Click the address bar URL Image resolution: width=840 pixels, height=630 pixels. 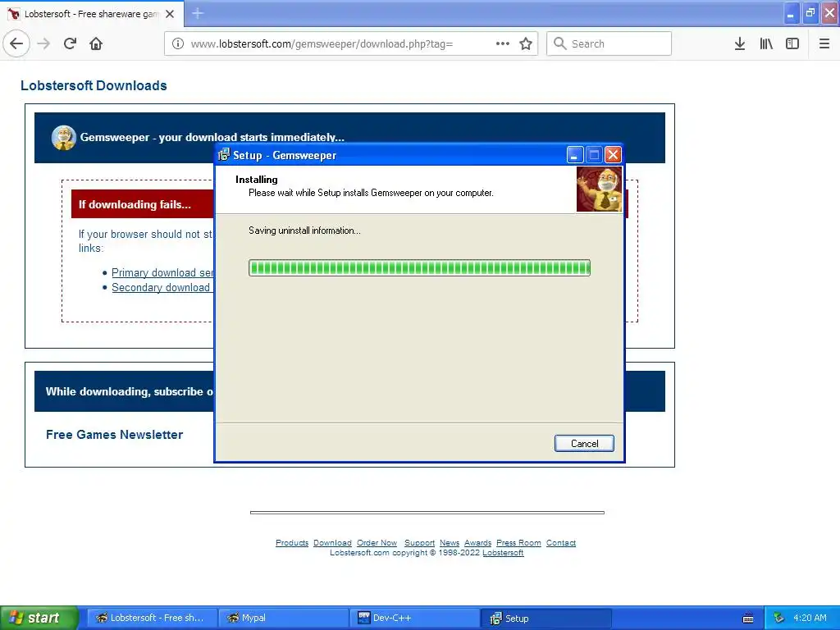point(322,44)
